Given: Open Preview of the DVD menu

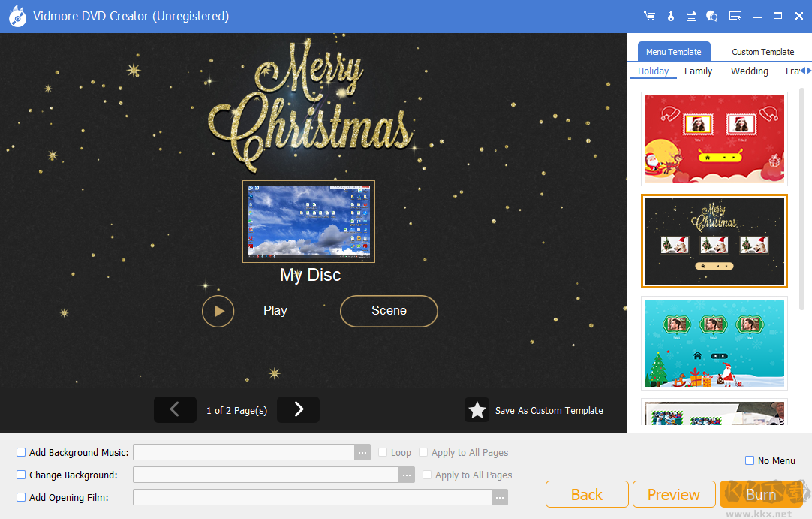Looking at the screenshot, I should [673, 494].
